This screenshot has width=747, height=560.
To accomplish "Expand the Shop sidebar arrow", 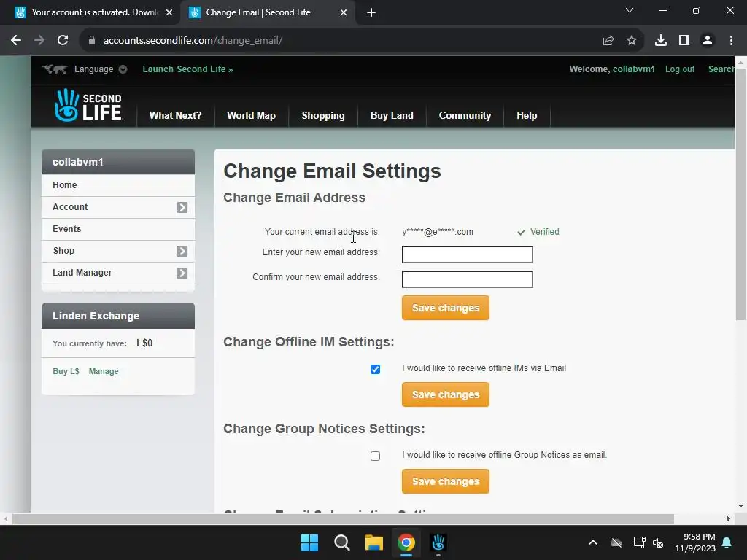I will (x=182, y=251).
